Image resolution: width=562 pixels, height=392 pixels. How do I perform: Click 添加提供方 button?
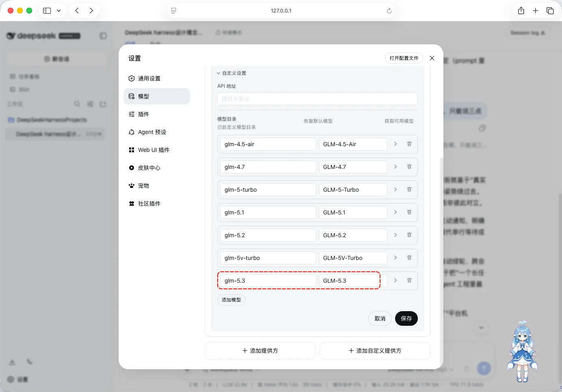coord(260,351)
